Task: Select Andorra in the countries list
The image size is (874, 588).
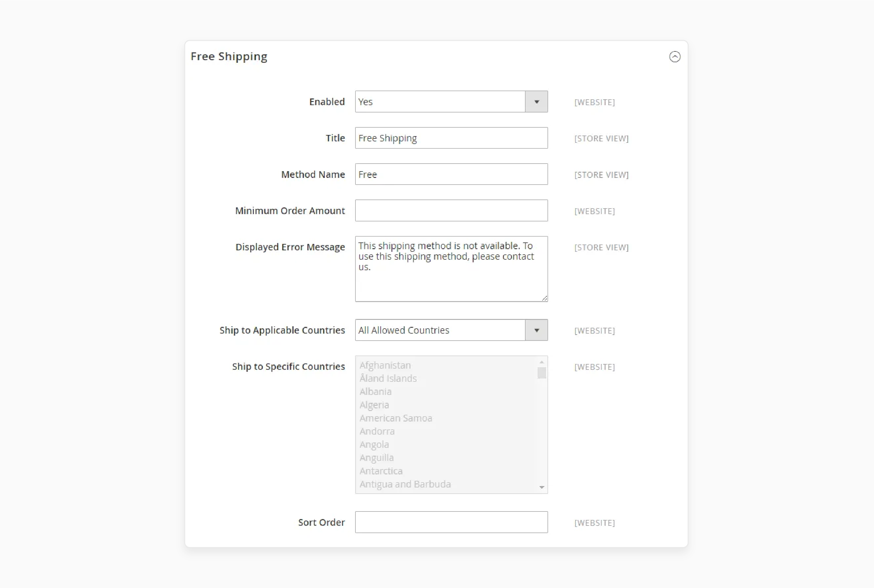Action: coord(377,431)
